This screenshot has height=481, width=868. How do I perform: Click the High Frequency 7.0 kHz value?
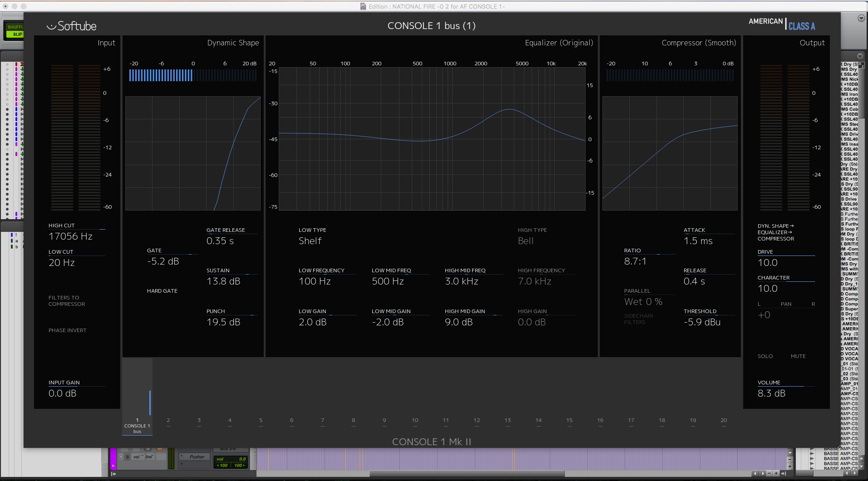(x=535, y=281)
